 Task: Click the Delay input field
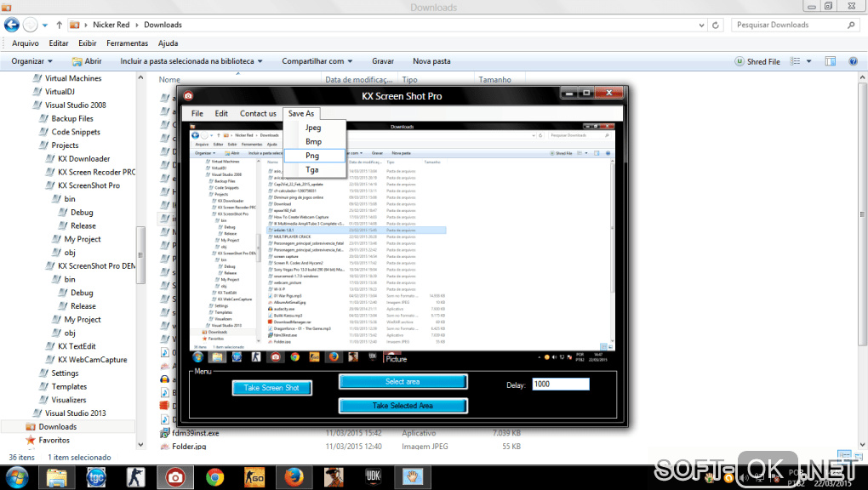(560, 385)
